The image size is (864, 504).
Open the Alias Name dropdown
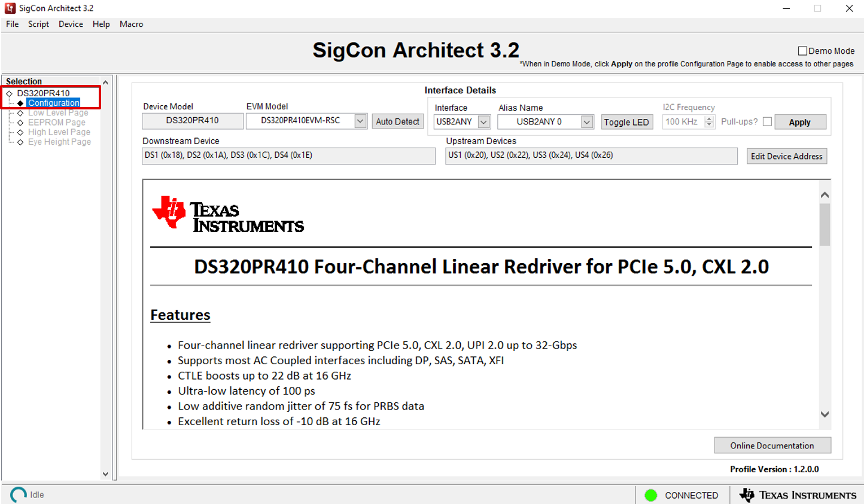pyautogui.click(x=586, y=122)
